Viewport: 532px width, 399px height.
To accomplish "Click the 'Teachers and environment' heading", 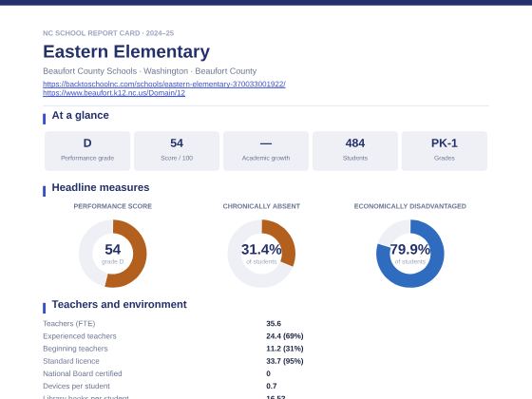I will [x=119, y=304].
